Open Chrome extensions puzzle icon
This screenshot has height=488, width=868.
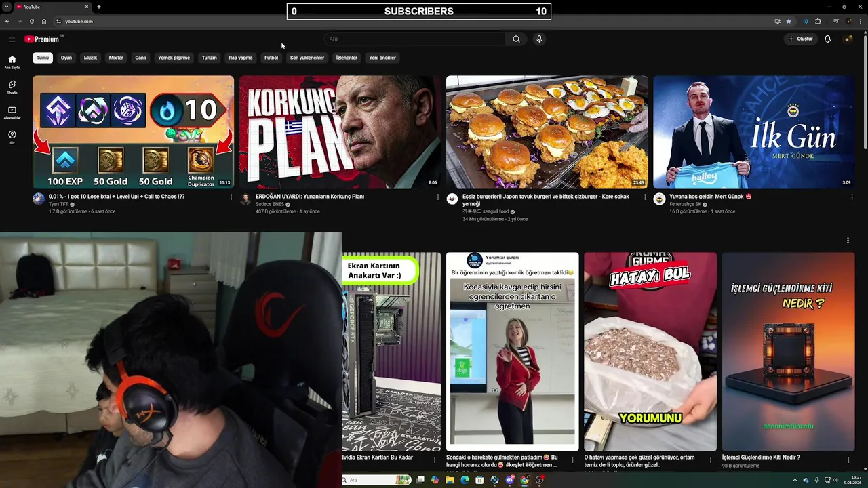pyautogui.click(x=818, y=21)
